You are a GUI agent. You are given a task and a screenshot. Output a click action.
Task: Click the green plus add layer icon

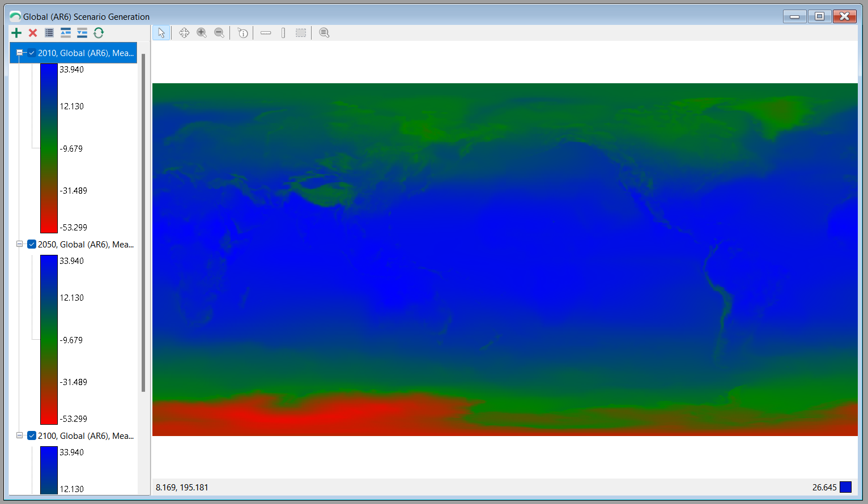click(x=16, y=33)
